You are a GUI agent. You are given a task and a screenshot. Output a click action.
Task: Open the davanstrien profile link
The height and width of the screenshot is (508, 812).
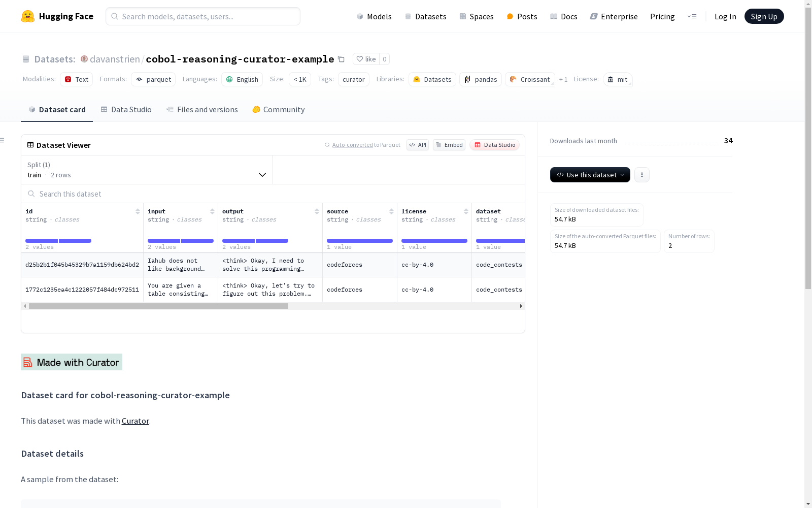click(x=115, y=59)
